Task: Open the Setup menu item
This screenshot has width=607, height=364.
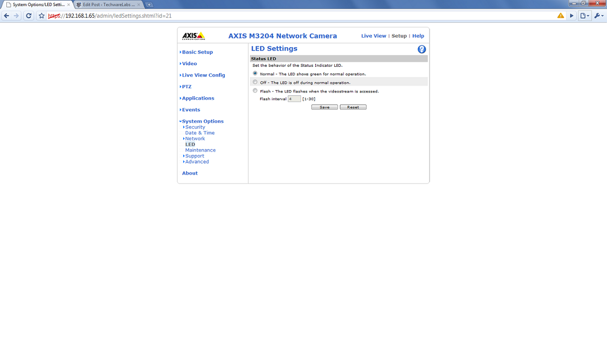Action: 399,36
